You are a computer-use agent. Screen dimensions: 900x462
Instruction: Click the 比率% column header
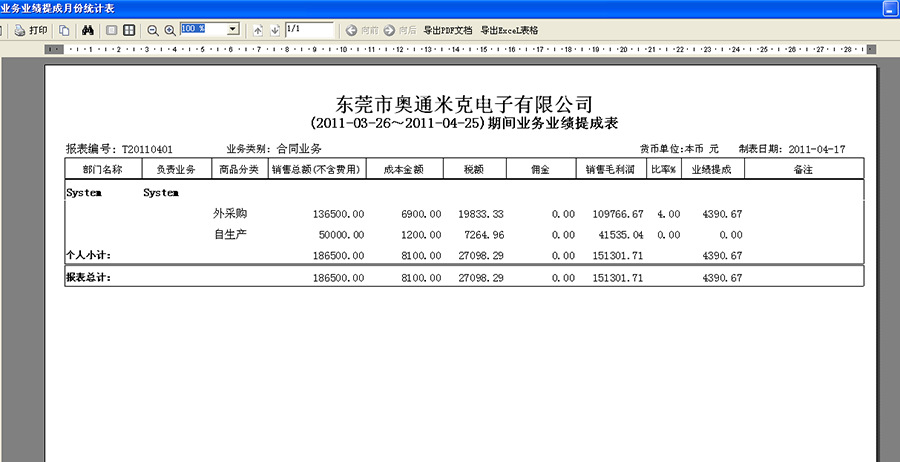[x=664, y=169]
